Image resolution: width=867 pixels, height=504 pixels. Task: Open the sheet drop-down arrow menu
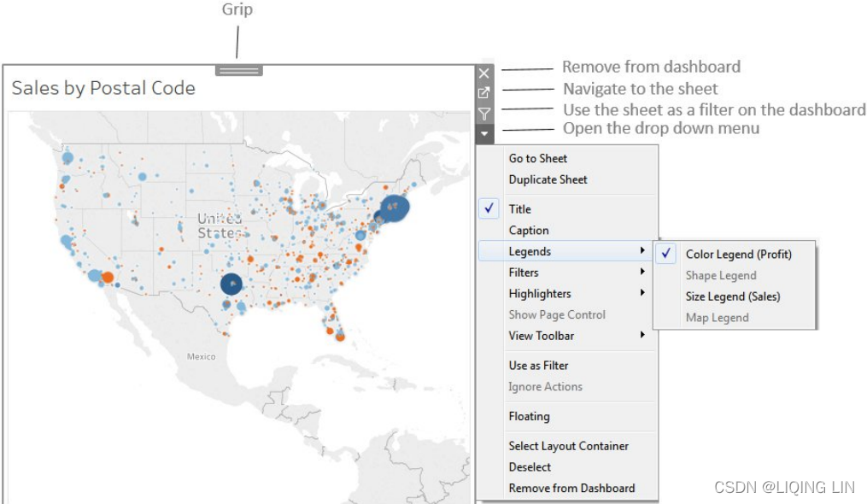[483, 133]
